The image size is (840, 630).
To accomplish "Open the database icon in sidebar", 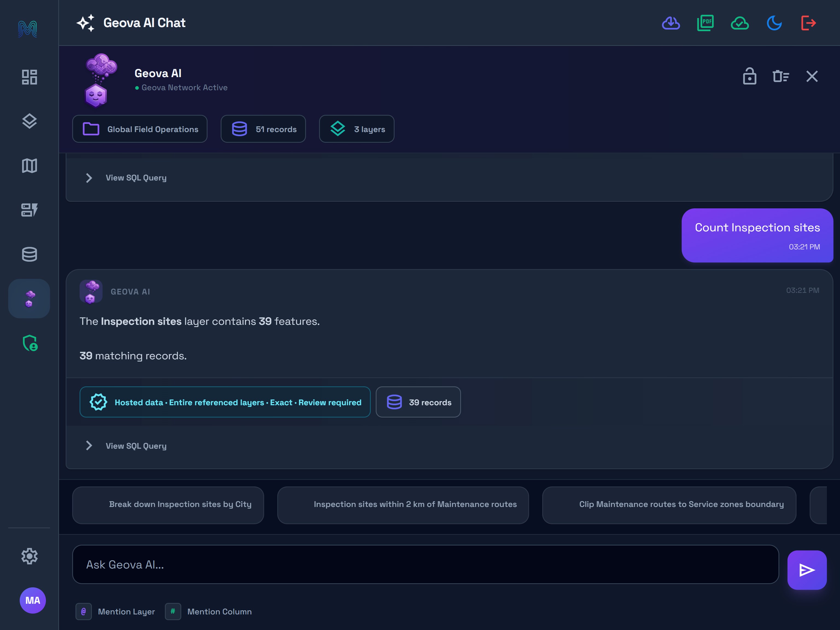I will point(29,254).
